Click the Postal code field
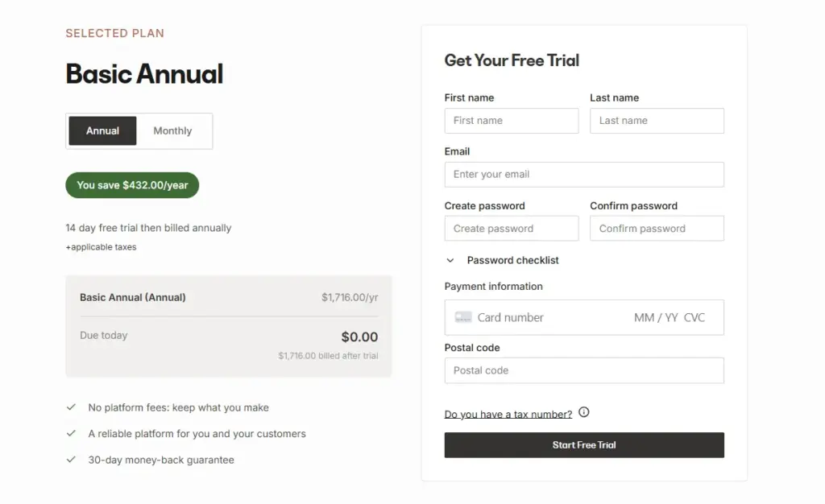Screen dimensions: 825x504 (583, 370)
